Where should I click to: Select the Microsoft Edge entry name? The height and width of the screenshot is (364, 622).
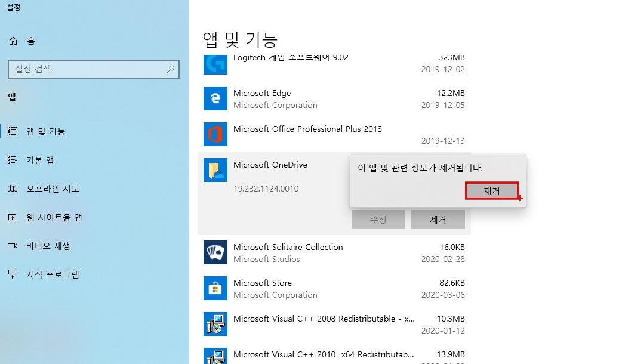click(x=262, y=93)
